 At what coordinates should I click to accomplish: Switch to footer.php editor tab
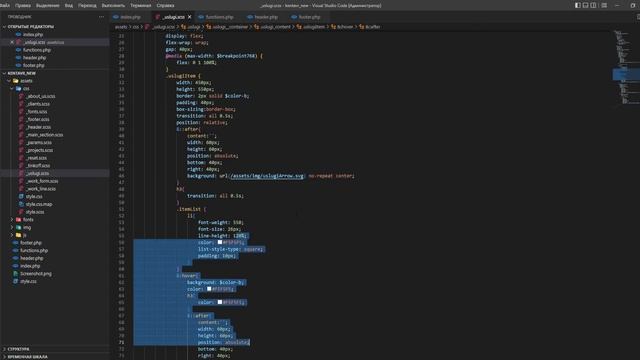309,17
